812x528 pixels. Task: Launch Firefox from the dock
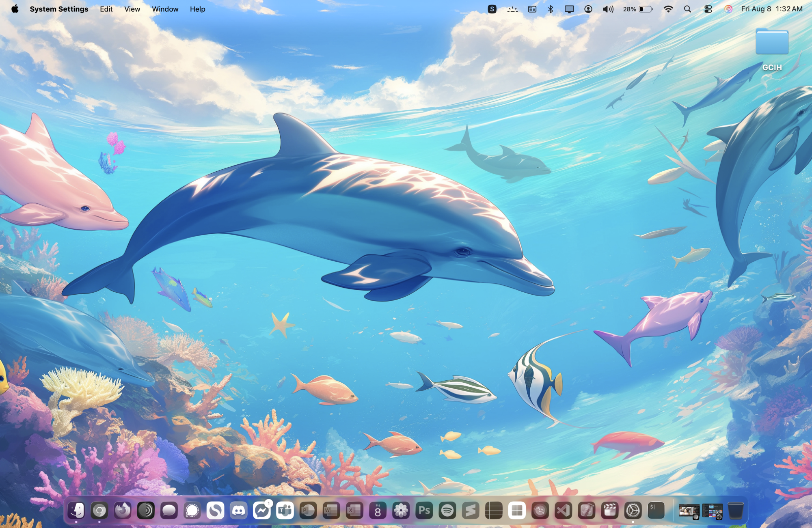[x=122, y=510]
